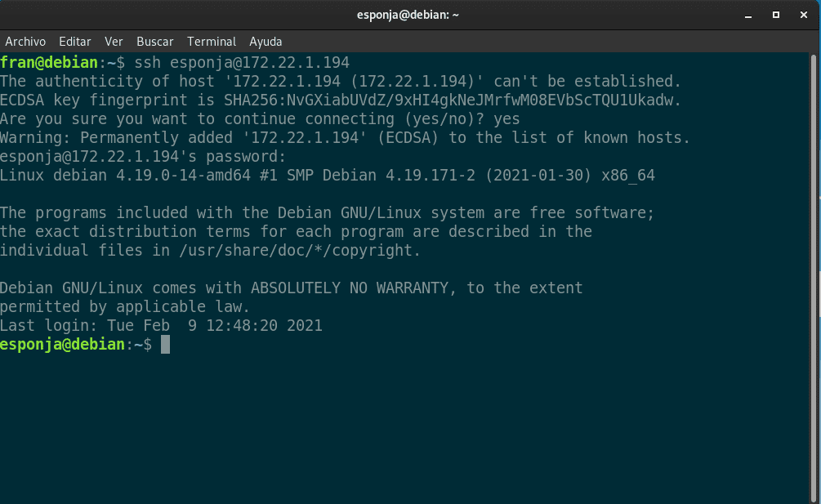The image size is (821, 504).
Task: Maximize the terminal window
Action: (776, 16)
